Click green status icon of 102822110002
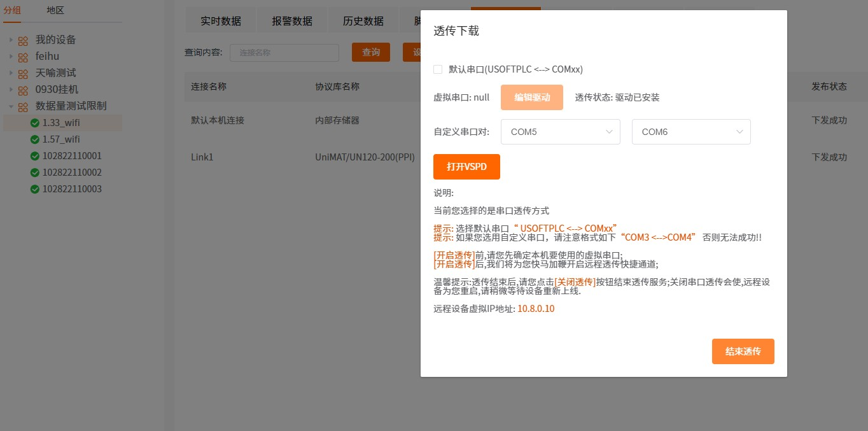 point(35,173)
